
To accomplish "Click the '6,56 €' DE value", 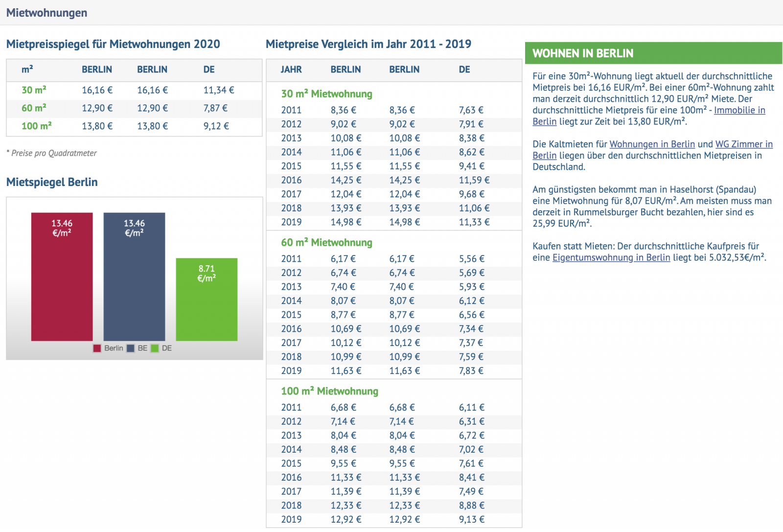I will click(x=472, y=315).
